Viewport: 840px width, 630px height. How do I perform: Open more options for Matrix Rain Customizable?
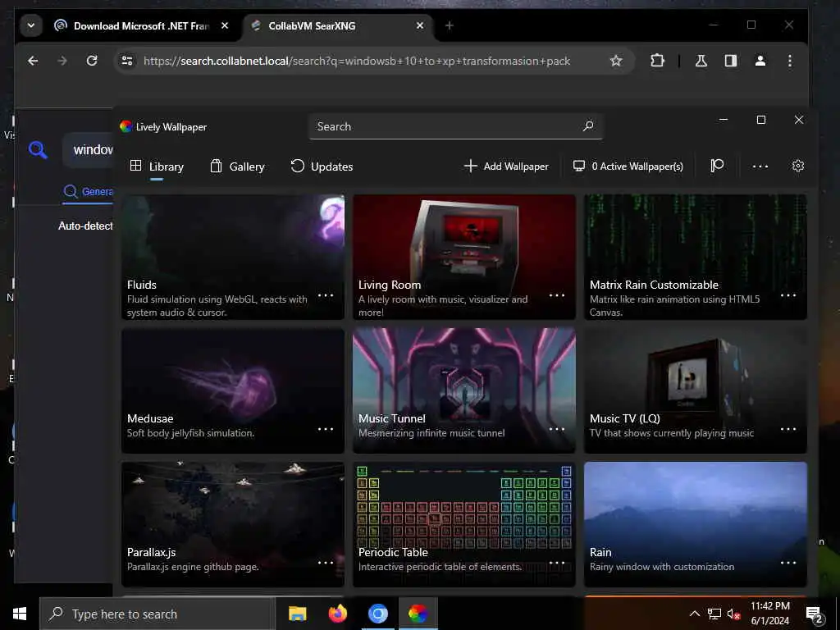[788, 295]
